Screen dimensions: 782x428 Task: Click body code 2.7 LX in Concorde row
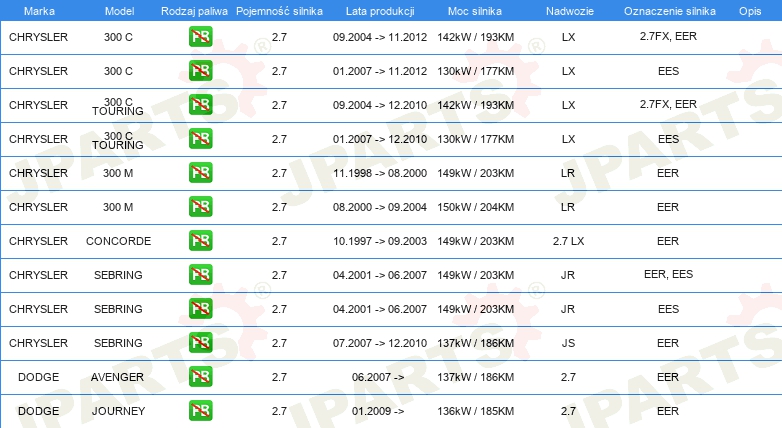pos(568,241)
